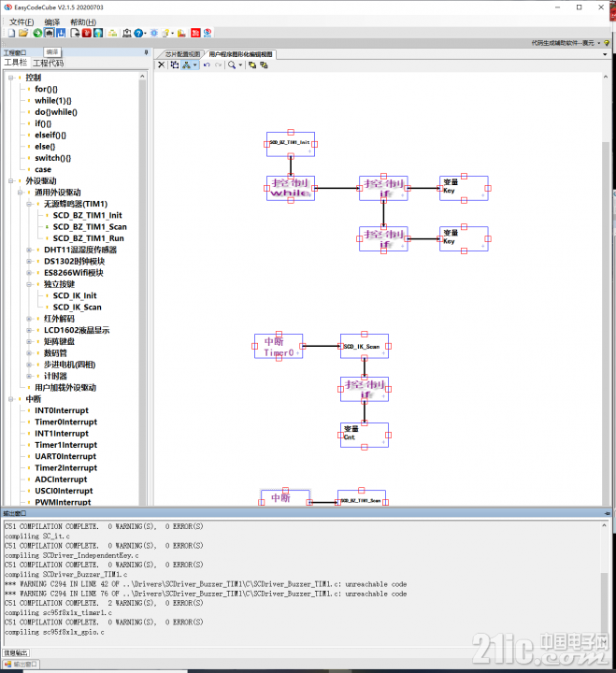616x673 pixels.
Task: Open the dropdown arrow next to the help icon
Action: pos(146,33)
